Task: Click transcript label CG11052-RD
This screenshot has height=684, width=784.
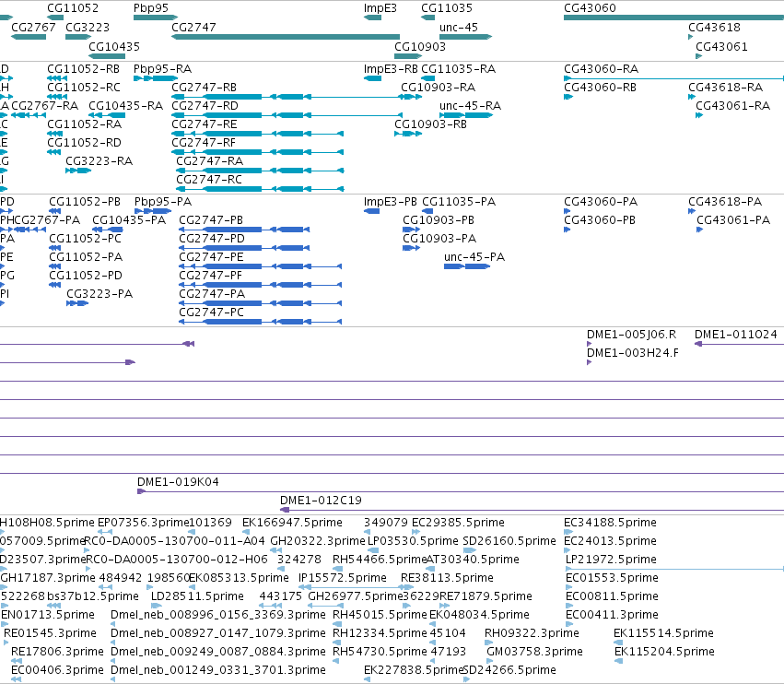Action: (84, 143)
